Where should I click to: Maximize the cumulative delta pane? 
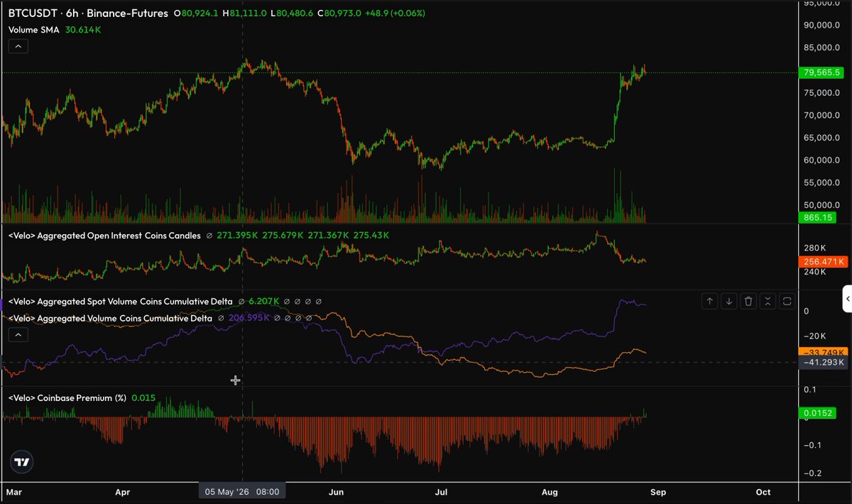787,302
